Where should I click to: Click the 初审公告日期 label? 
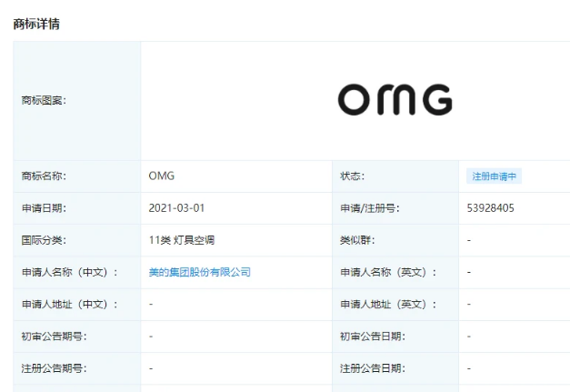click(372, 337)
